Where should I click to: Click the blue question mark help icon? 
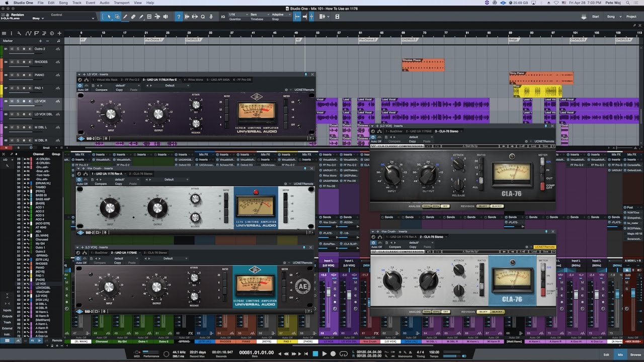pos(178,17)
